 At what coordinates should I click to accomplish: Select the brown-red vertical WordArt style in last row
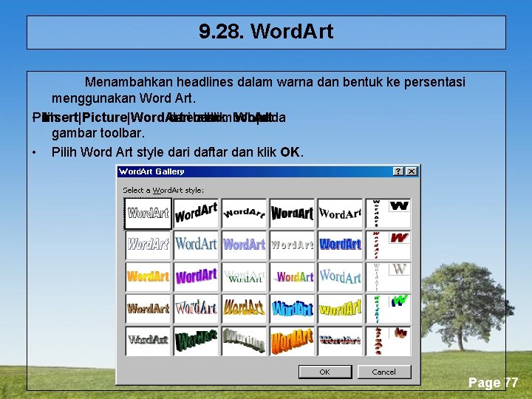[x=389, y=341]
